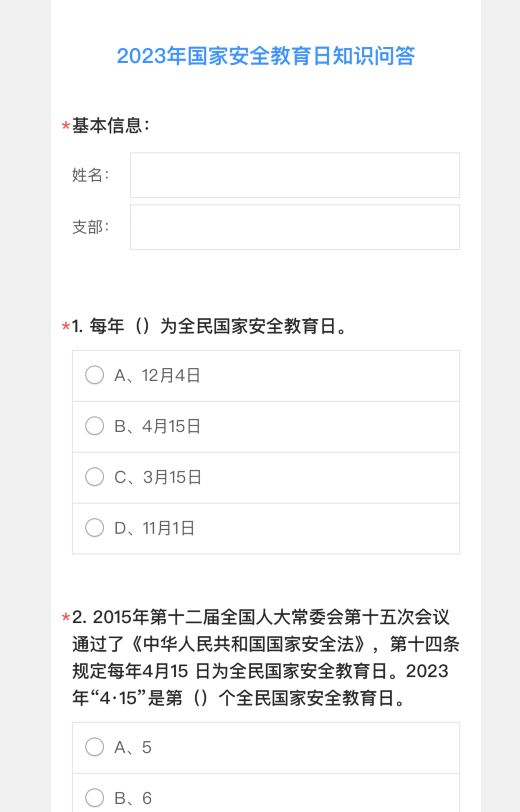Click into the 支部 input field
The width and height of the screenshot is (520, 812).
[x=295, y=227]
